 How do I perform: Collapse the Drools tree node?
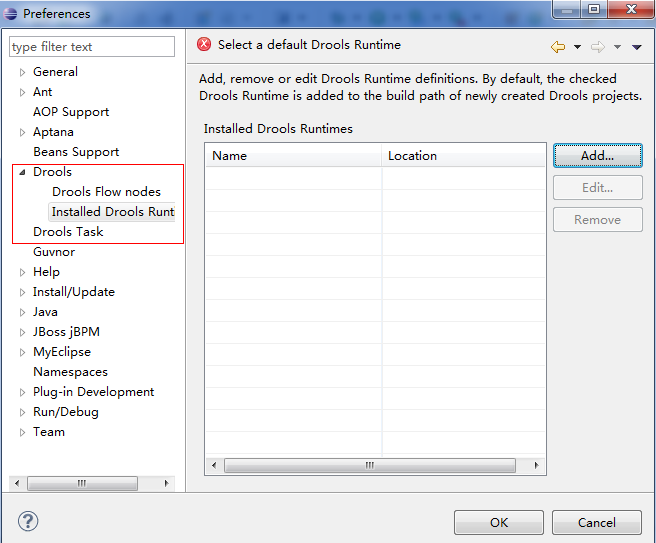(22, 172)
